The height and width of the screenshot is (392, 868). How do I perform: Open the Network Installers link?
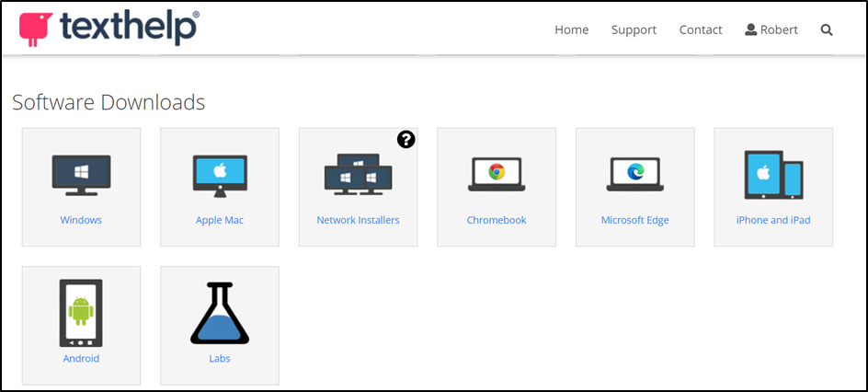tap(359, 220)
